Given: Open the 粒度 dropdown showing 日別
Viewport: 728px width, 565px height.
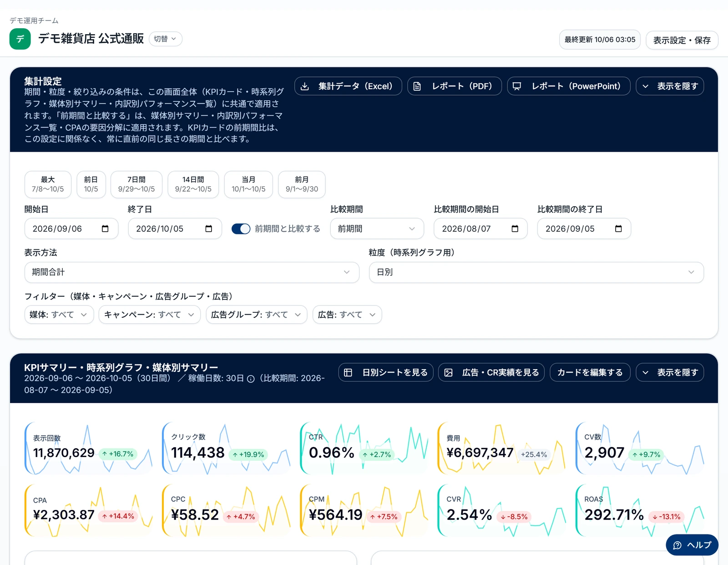Looking at the screenshot, I should (x=536, y=272).
